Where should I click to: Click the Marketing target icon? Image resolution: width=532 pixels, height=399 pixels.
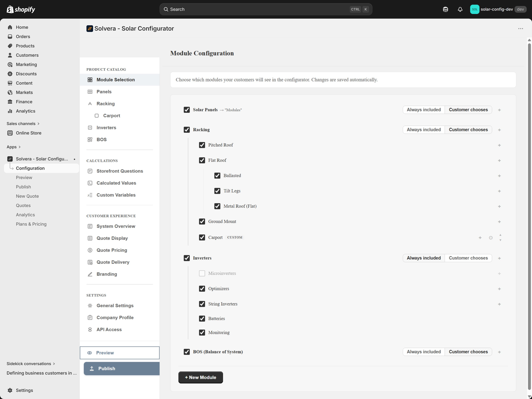click(x=10, y=65)
